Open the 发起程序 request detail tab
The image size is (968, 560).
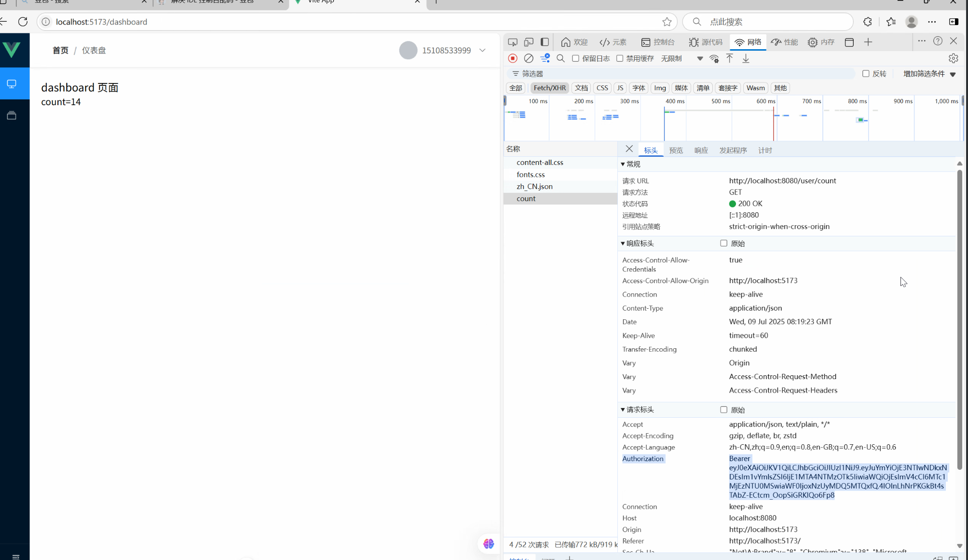733,150
